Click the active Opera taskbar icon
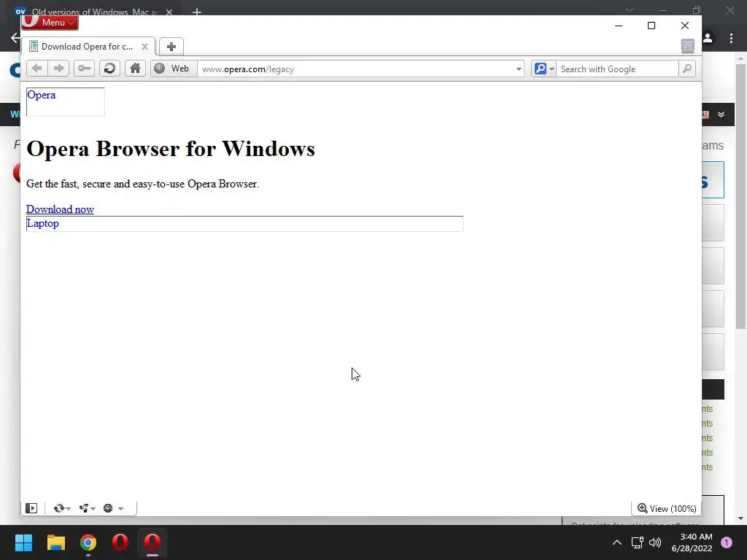 (152, 542)
